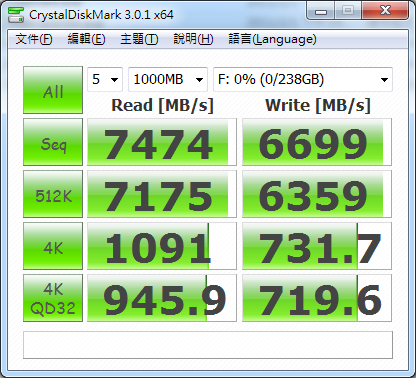
Task: Open the 主題(T) menu
Action: [139, 39]
